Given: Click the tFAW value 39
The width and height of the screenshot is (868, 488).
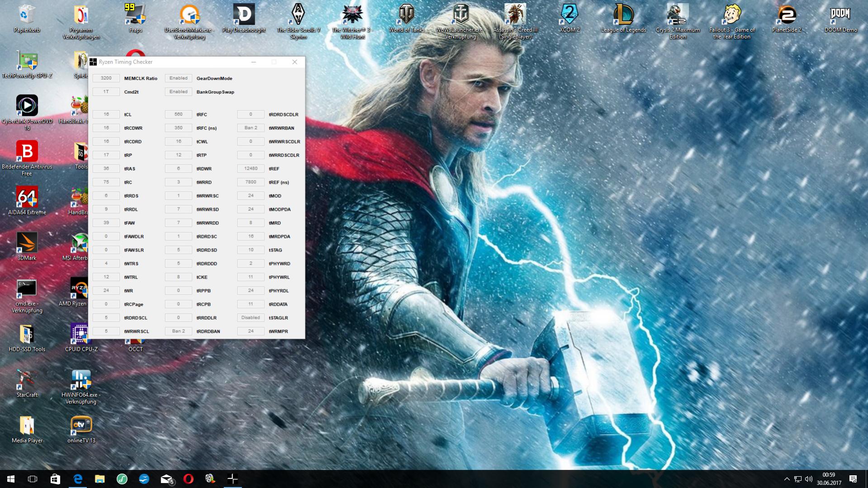Looking at the screenshot, I should tap(106, 223).
